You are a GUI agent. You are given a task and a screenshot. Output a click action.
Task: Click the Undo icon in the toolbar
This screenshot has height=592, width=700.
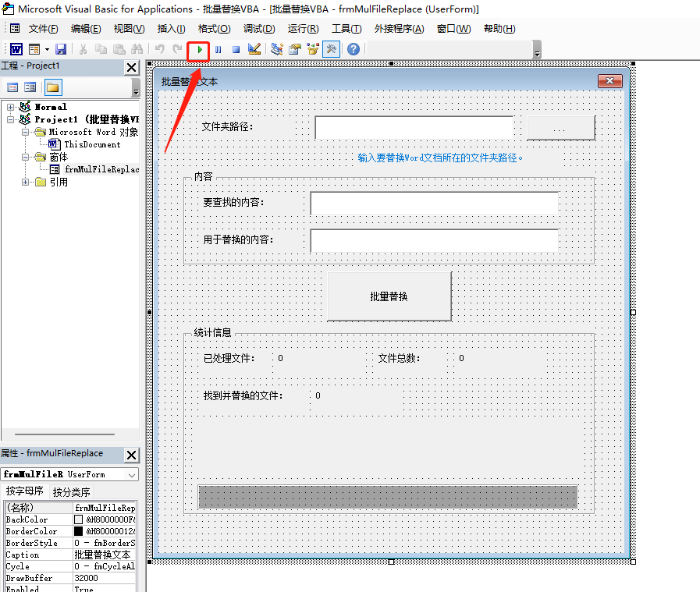[x=162, y=50]
